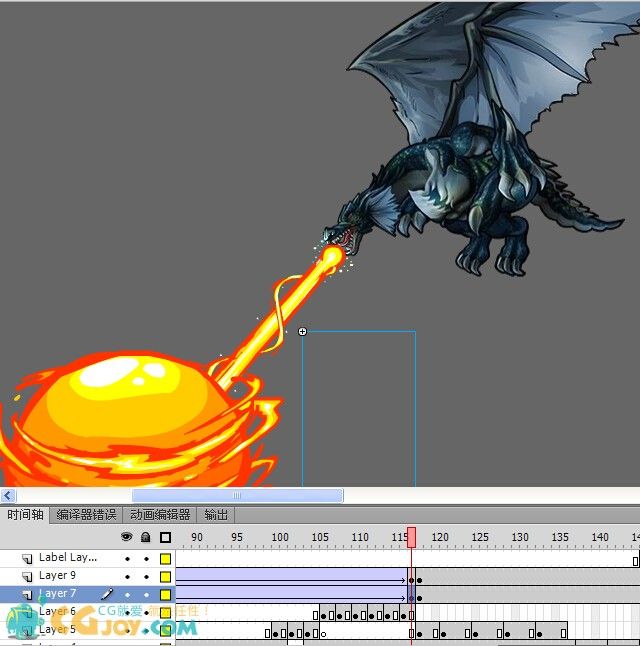The image size is (640, 646).
Task: Click frame 100 on the timeline ruler
Action: [x=280, y=537]
